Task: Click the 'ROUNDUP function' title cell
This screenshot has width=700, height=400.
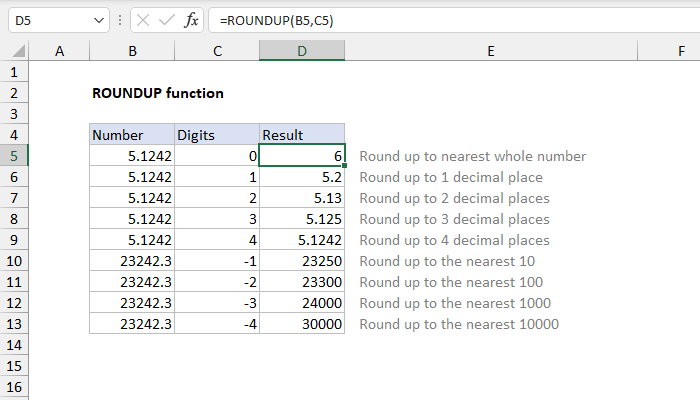Action: (158, 93)
